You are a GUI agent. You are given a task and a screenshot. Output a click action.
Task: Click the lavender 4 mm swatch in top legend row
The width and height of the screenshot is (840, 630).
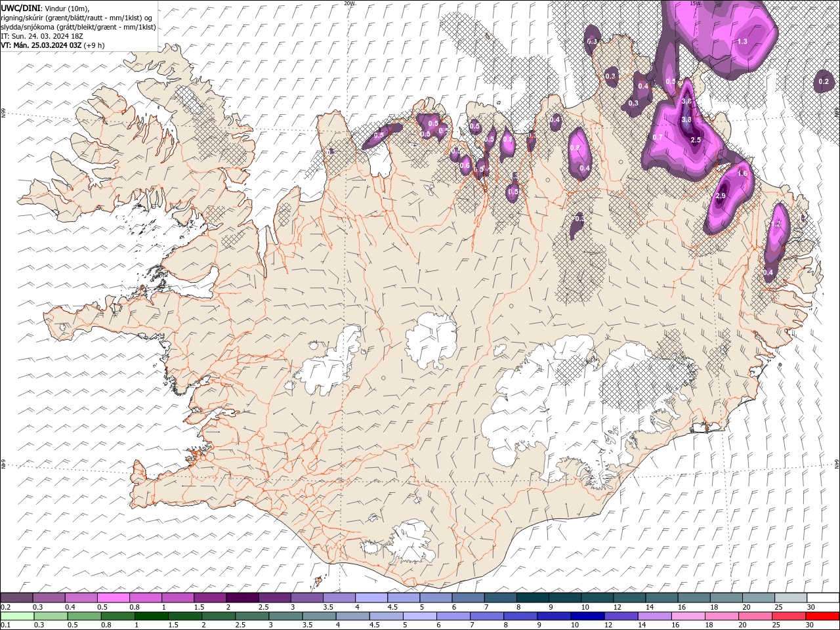point(371,598)
